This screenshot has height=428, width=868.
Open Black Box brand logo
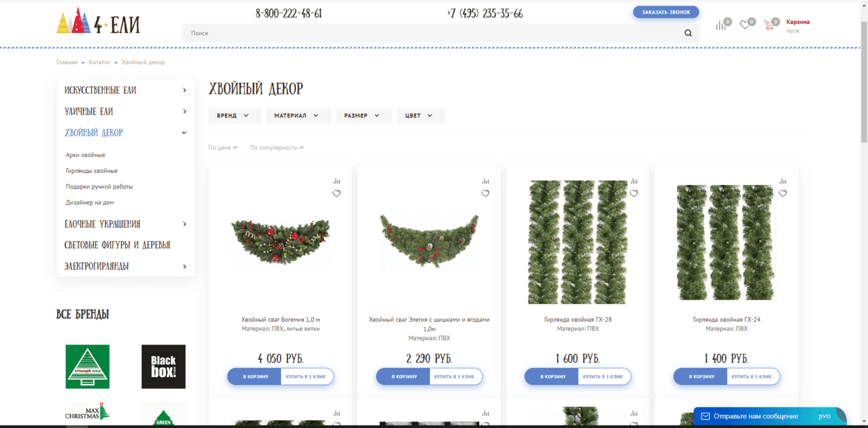pyautogui.click(x=163, y=366)
